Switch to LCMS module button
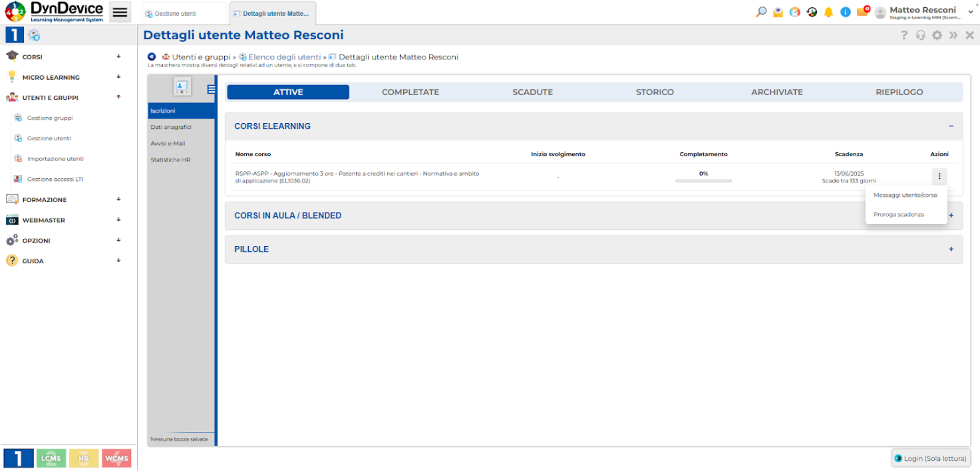 click(x=51, y=458)
